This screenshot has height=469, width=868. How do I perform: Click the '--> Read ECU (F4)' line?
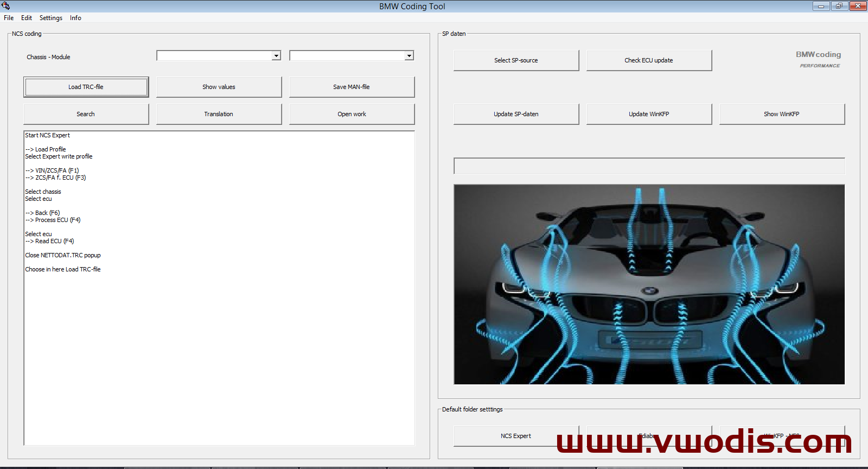[x=49, y=241]
